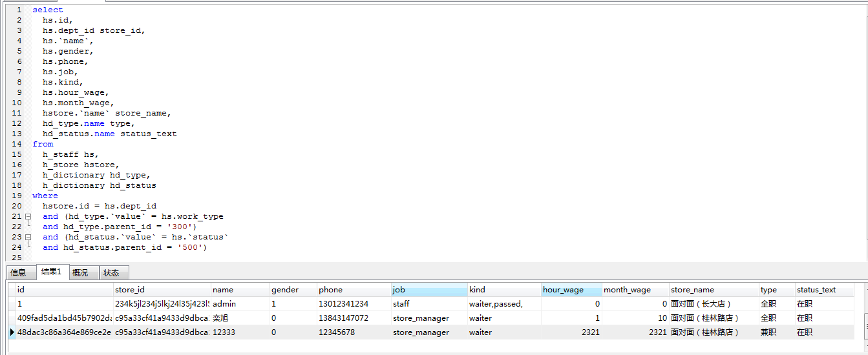Viewport: 868px width, 355px height.
Task: Click the name column header
Action: click(240, 290)
